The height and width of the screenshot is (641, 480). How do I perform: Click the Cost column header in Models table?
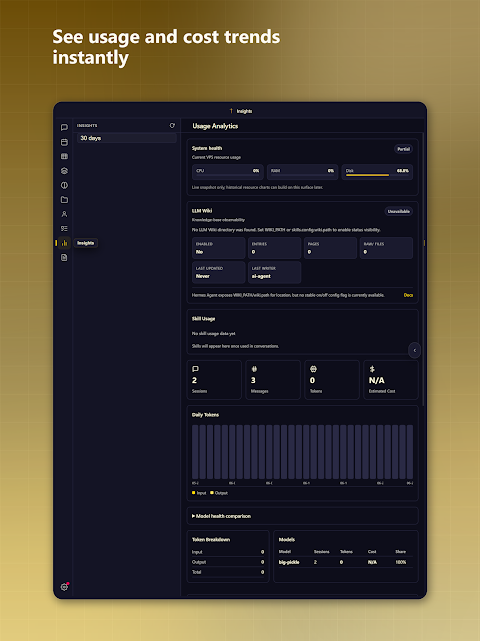pyautogui.click(x=372, y=551)
